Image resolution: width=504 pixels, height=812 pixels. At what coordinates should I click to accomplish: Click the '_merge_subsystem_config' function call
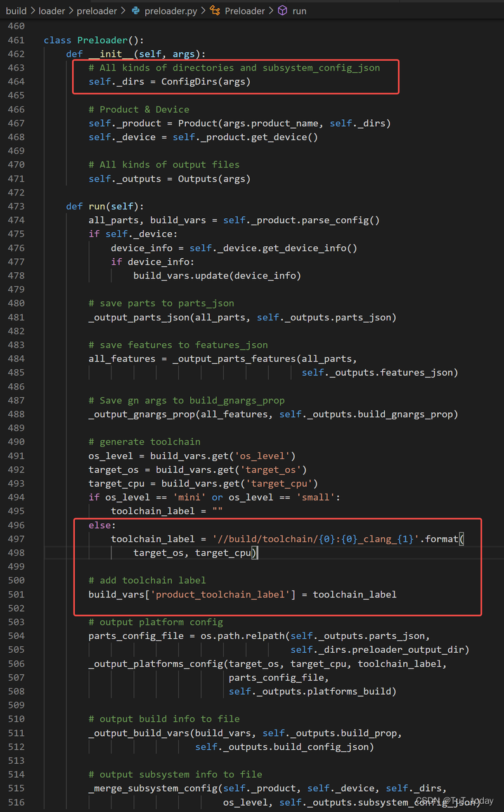pyautogui.click(x=153, y=788)
